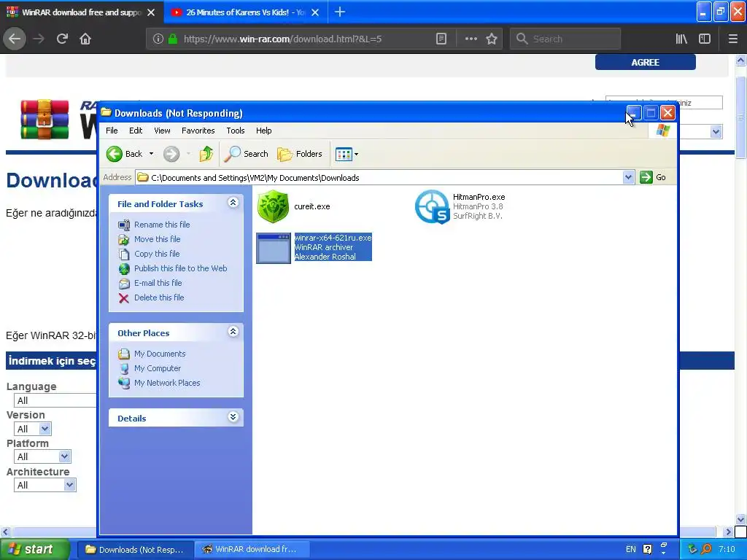Click the Rename this file icon

(x=124, y=225)
